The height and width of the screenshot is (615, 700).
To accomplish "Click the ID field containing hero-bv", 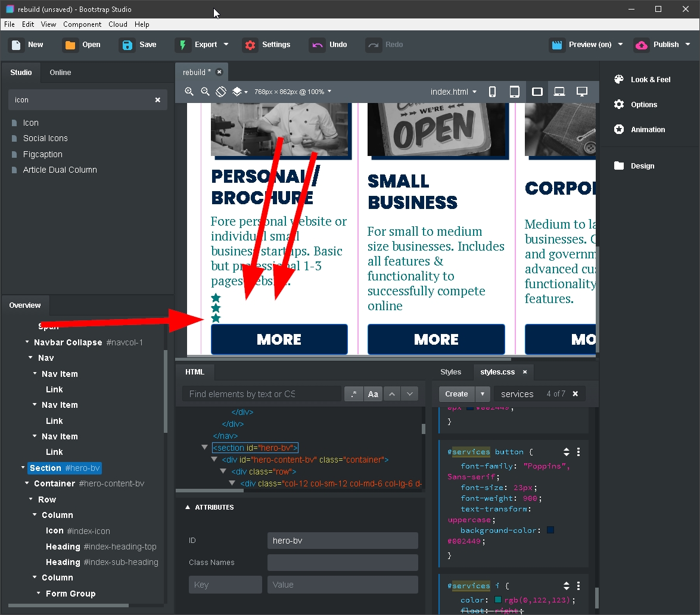I will pos(343,541).
